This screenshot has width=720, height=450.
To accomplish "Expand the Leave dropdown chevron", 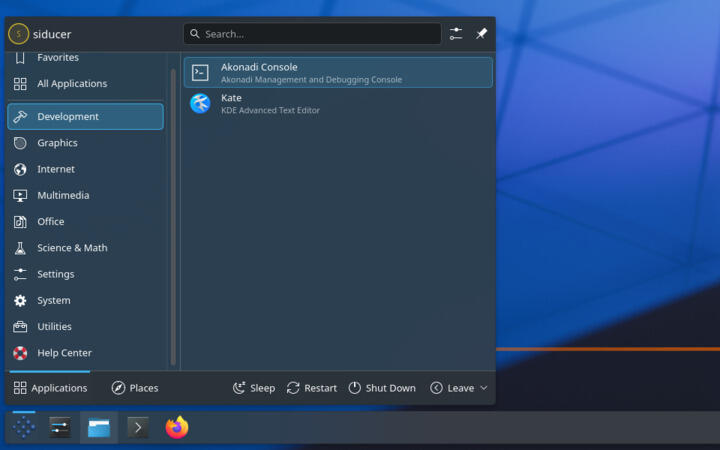I will pyautogui.click(x=484, y=388).
